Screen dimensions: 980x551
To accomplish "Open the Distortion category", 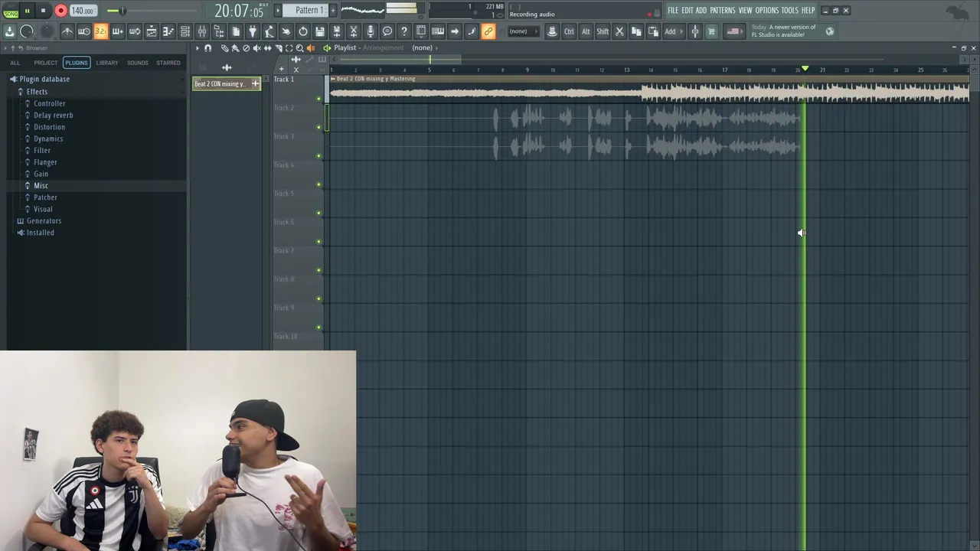I will (49, 127).
